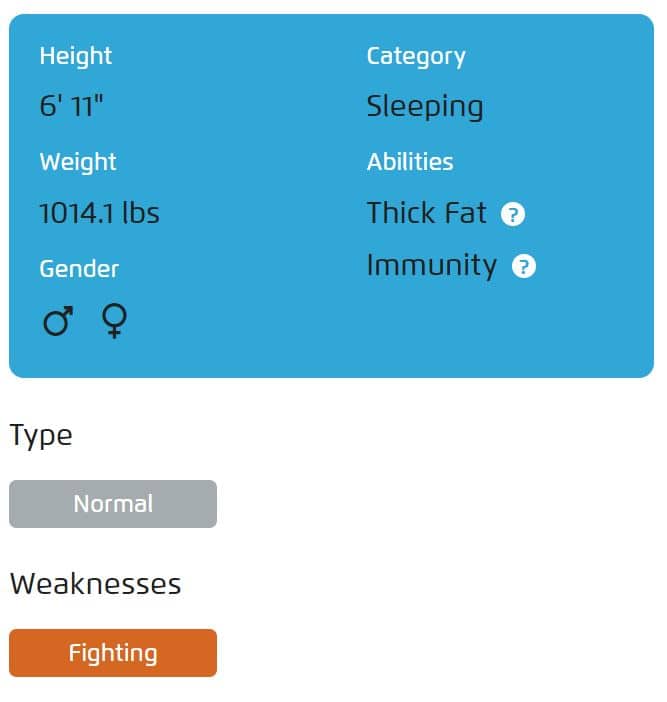Click the Type section heading
The image size is (667, 702).
click(41, 436)
